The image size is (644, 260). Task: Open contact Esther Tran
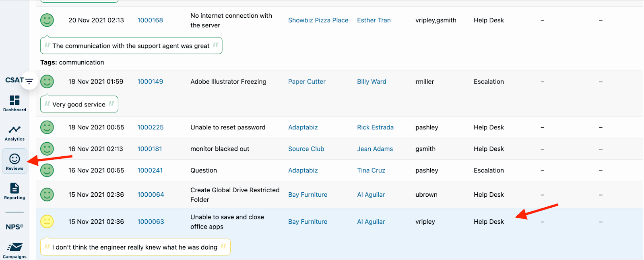click(374, 20)
